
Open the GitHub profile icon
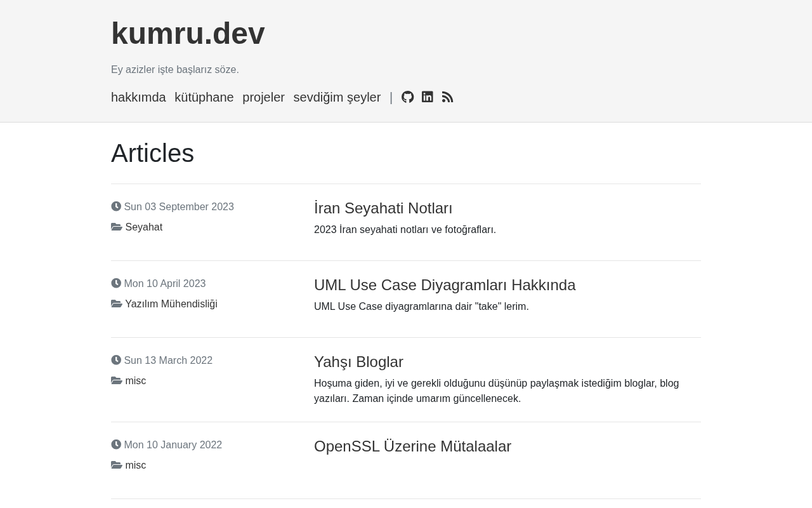click(x=407, y=97)
